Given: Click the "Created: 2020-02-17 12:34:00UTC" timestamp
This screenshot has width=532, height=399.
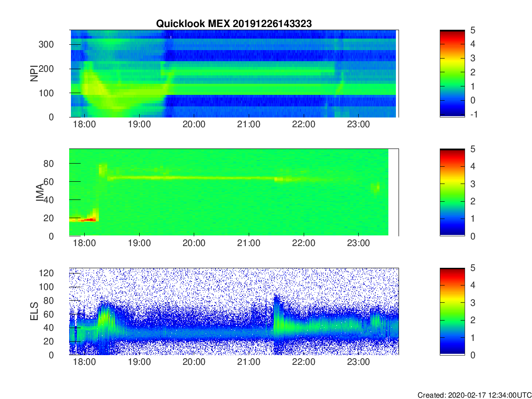Looking at the screenshot, I should (x=474, y=395).
